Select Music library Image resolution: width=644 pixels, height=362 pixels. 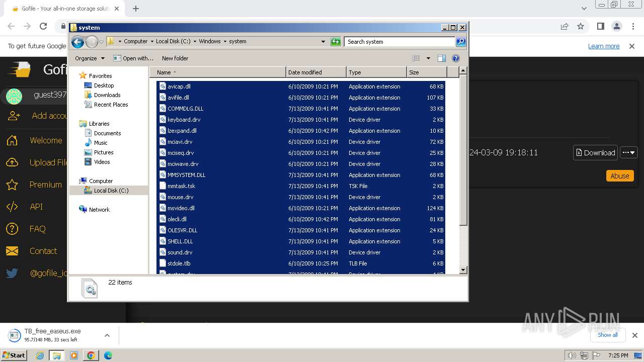pos(101,143)
